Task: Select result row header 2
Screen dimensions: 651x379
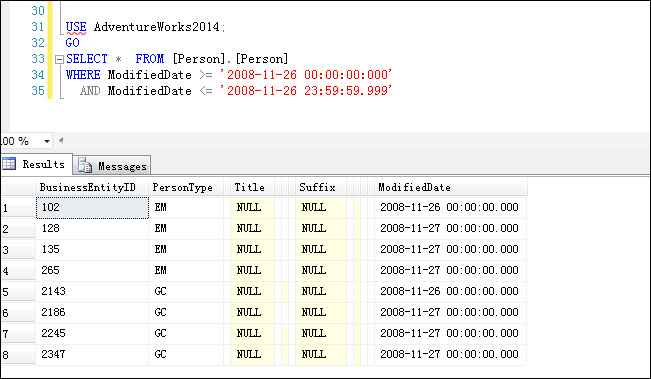Action: click(x=18, y=229)
